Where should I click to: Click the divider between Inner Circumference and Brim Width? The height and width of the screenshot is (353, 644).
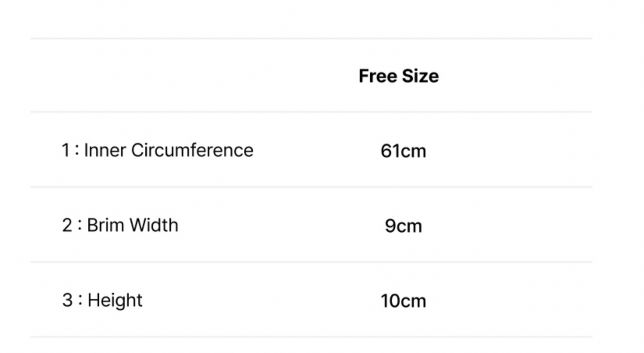[312, 187]
